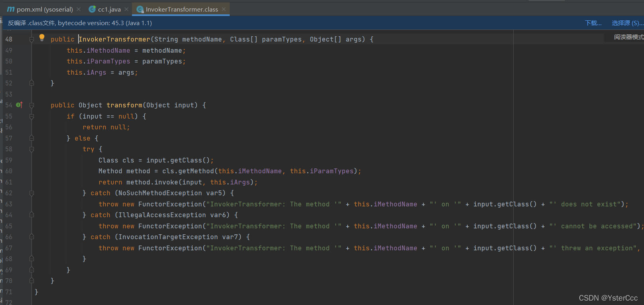This screenshot has width=644, height=305.
Task: Click the transform method name
Action: pos(124,105)
